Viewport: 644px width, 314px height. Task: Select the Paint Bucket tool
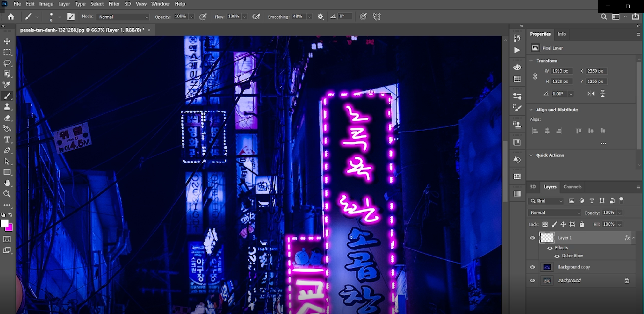point(7,128)
